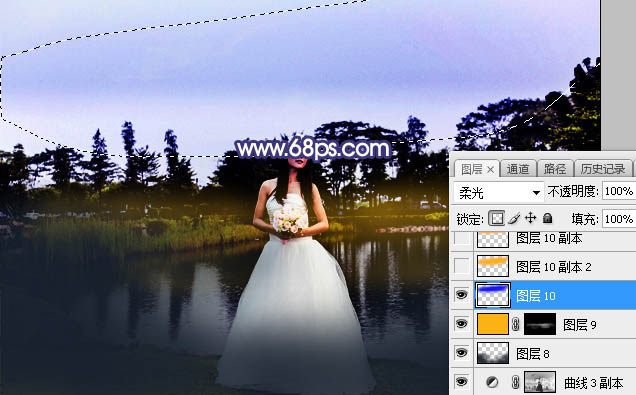Viewport: 636px width, 395px height.
Task: Switch to the 通道 tab
Action: [x=518, y=169]
